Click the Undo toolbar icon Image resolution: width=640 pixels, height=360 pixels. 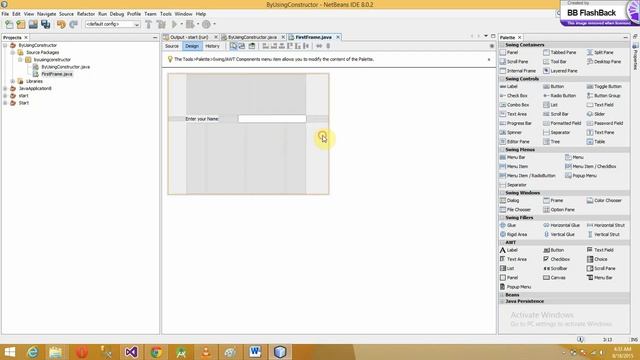point(61,24)
